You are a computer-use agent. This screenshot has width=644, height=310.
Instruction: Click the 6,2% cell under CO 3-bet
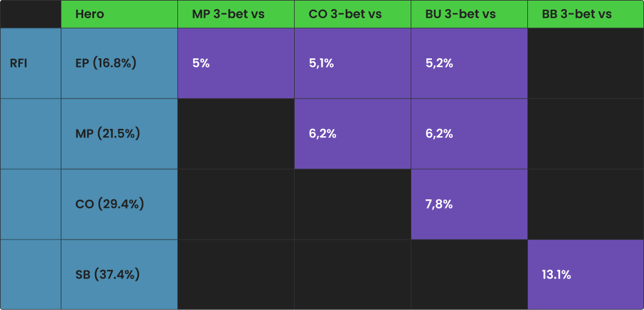(352, 133)
